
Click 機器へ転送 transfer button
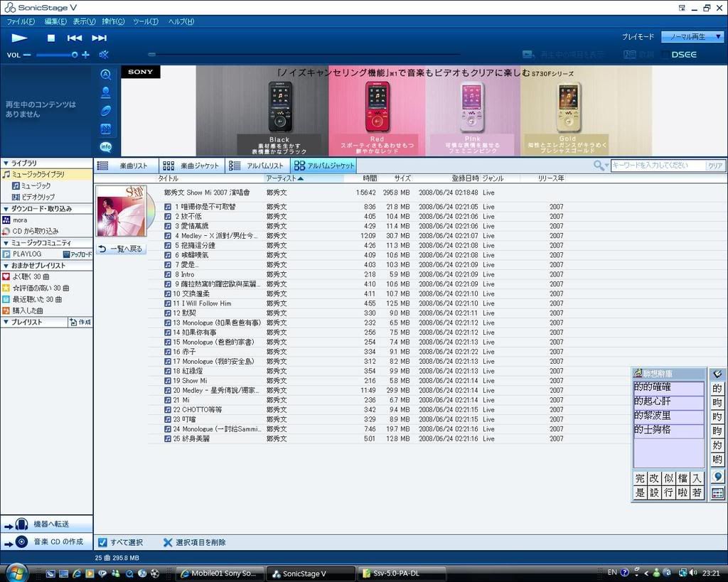coord(46,524)
